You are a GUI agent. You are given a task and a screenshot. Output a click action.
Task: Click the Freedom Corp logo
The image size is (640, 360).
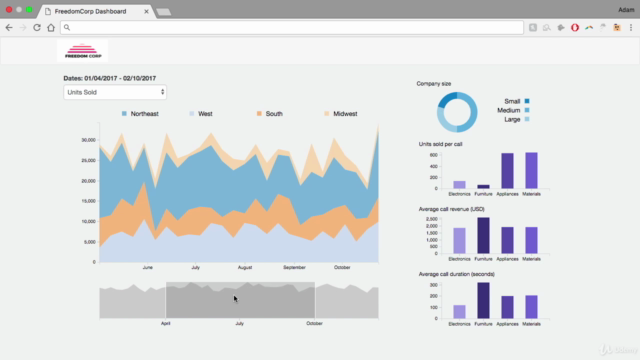[83, 51]
